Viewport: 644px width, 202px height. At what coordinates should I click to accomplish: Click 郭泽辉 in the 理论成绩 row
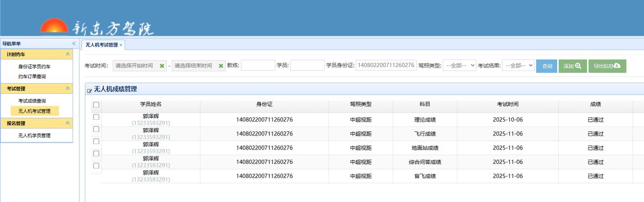pyautogui.click(x=151, y=116)
